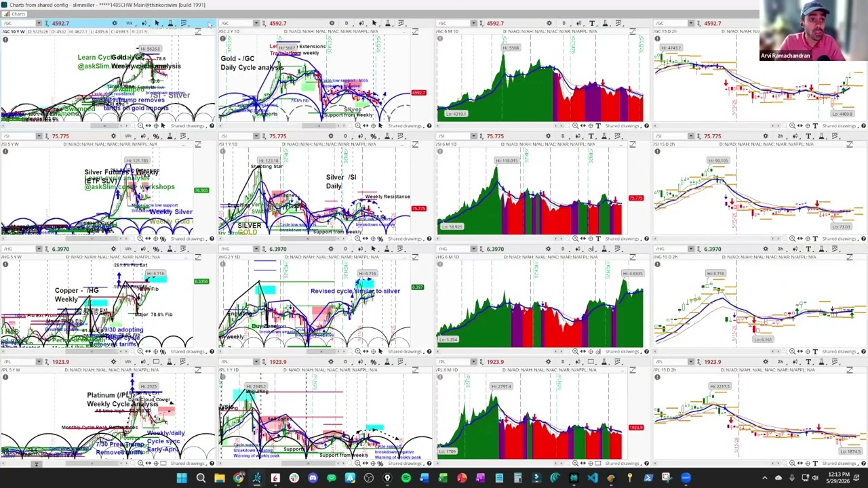Select text drawing tool on /GC 6M chart
The image size is (868, 488).
592,23
